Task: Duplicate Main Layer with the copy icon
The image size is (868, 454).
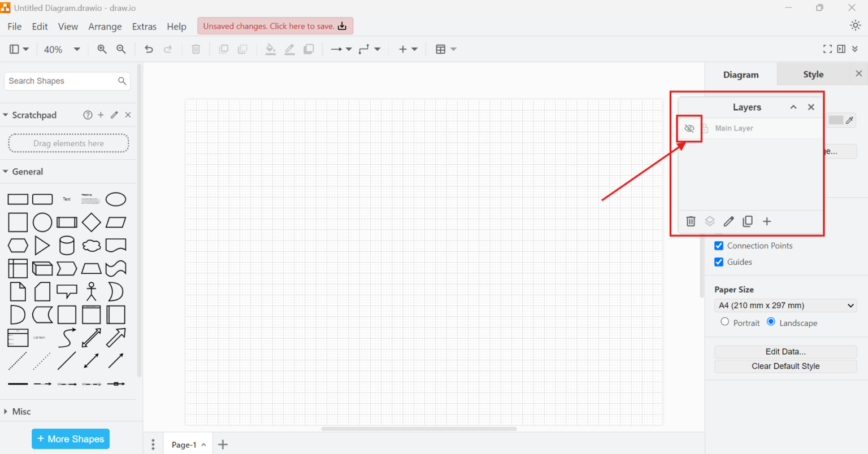Action: pyautogui.click(x=748, y=221)
